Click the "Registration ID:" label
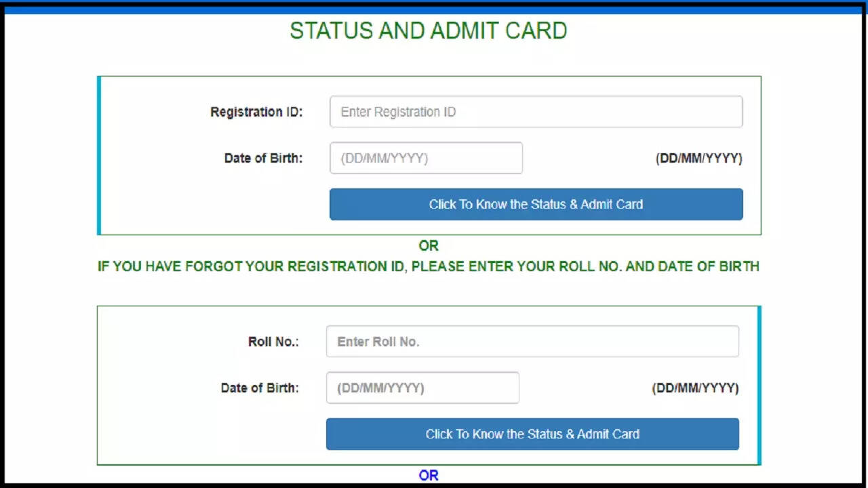The image size is (868, 488). 256,112
